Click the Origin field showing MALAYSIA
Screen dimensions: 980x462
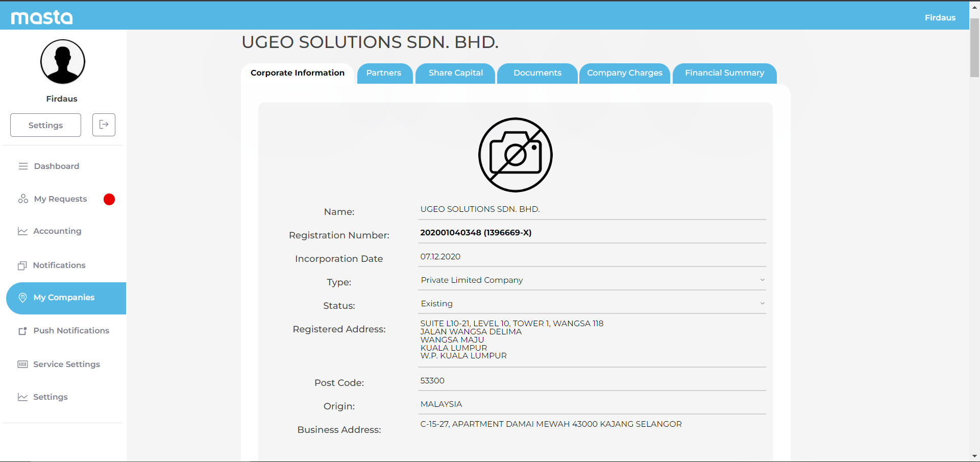[592, 404]
